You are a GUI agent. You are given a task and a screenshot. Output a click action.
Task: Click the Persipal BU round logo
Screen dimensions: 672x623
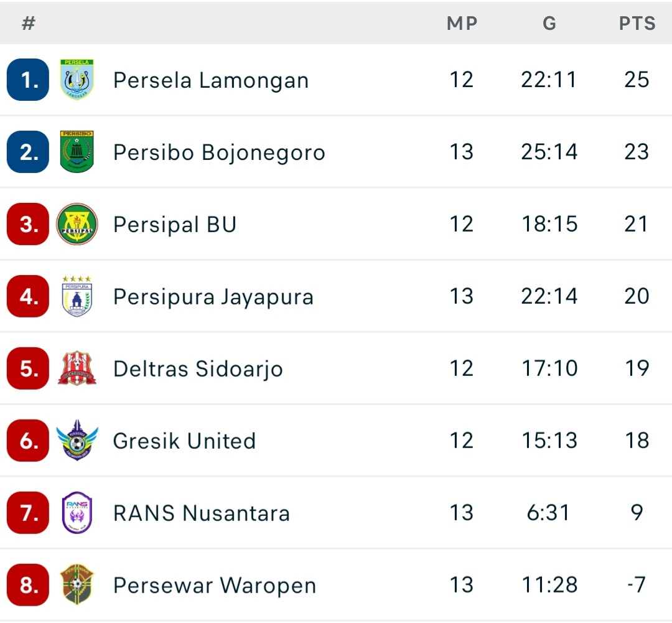[77, 224]
